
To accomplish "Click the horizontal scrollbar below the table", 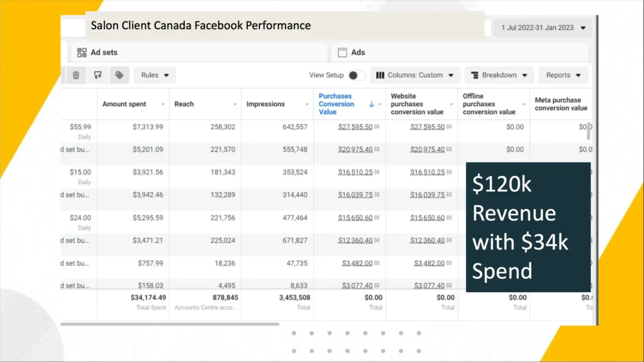I will [x=170, y=324].
